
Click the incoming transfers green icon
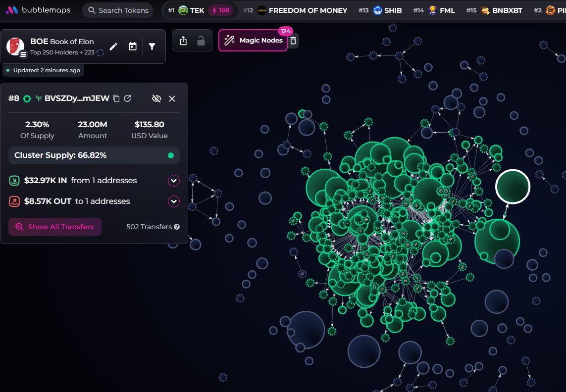pos(14,181)
